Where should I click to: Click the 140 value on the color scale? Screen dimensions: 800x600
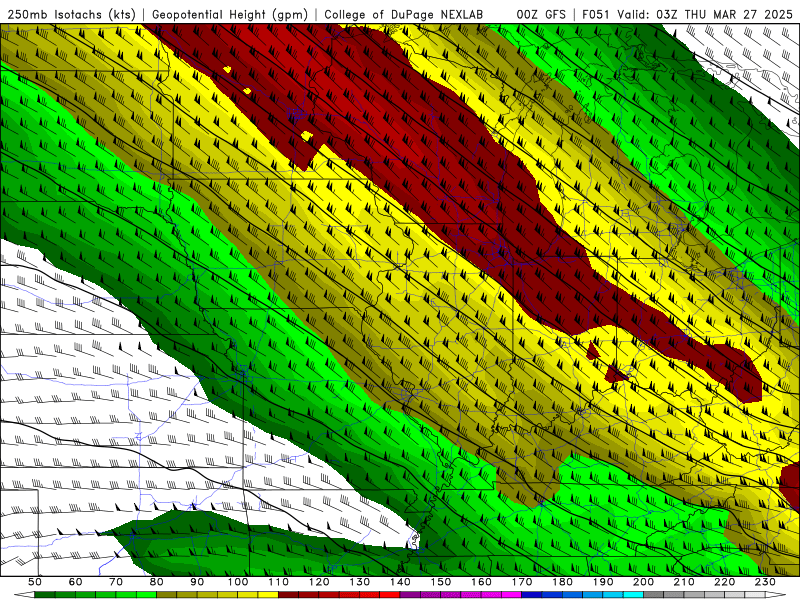400,582
